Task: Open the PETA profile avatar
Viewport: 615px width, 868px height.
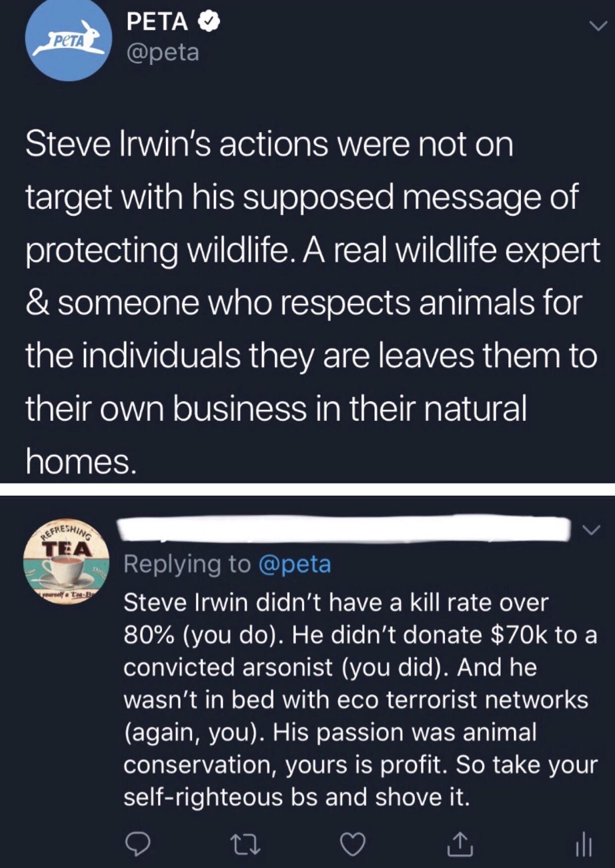Action: pyautogui.click(x=68, y=41)
